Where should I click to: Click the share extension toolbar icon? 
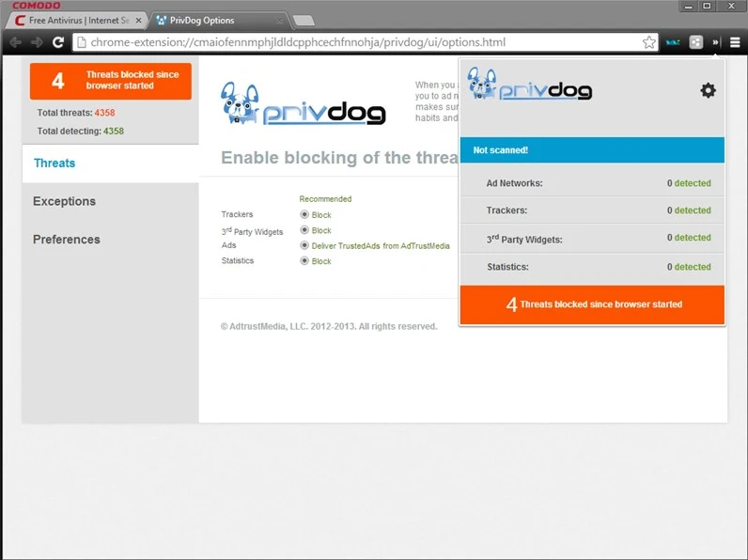696,42
